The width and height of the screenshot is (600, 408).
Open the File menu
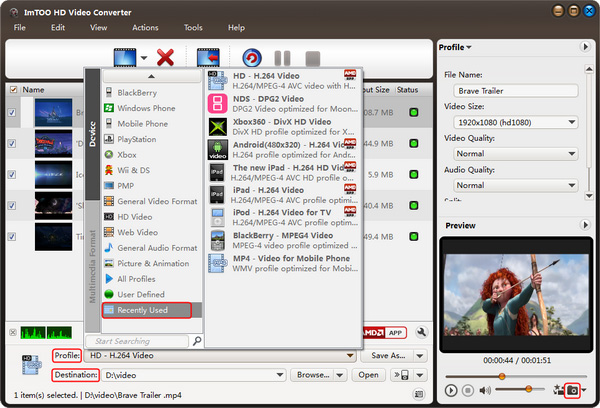(20, 28)
